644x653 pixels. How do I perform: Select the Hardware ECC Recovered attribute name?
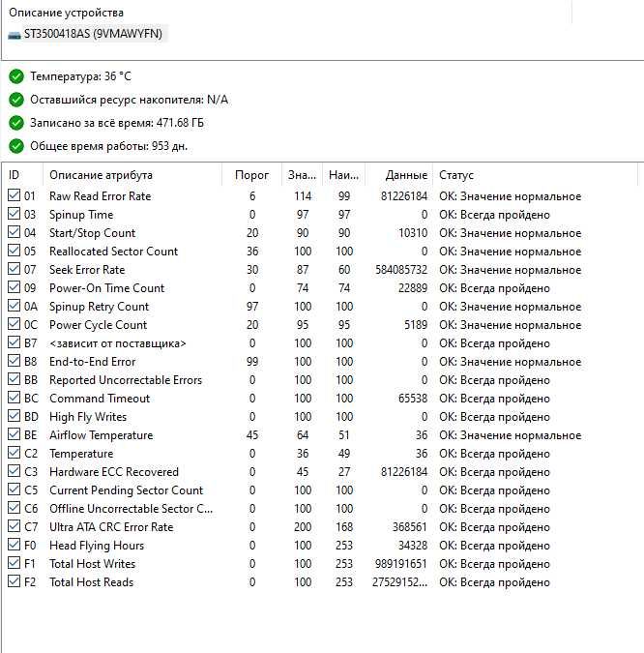[x=114, y=472]
